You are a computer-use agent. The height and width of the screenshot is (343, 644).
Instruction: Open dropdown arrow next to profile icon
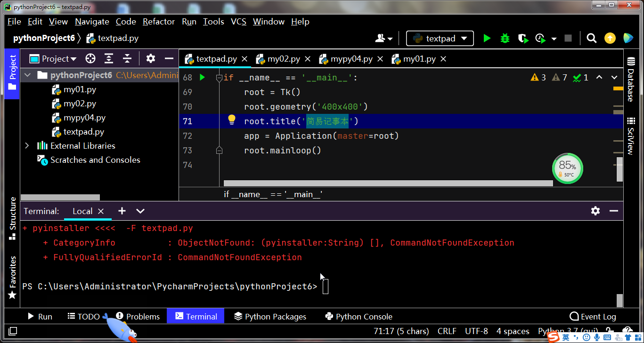(x=554, y=39)
